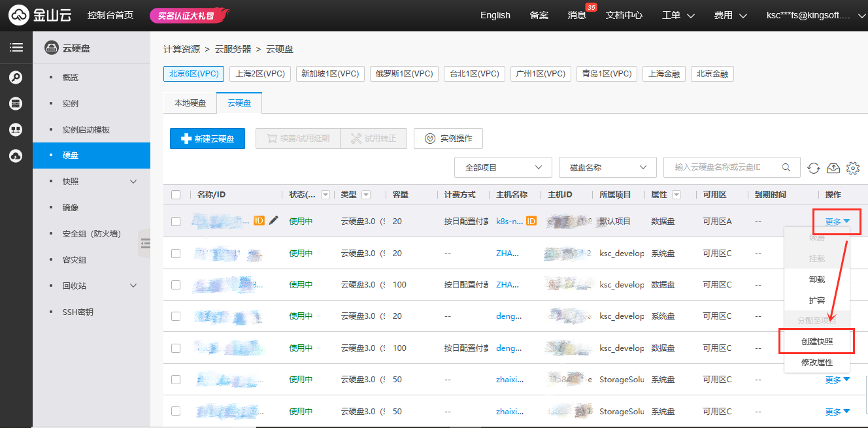Choose 修改属性 from the 更多 menu
868x428 pixels.
tap(817, 362)
